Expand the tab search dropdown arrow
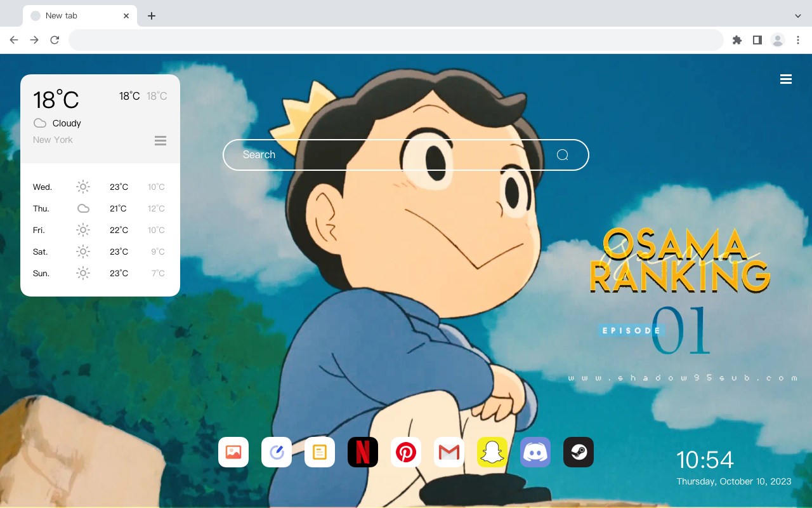 tap(798, 16)
